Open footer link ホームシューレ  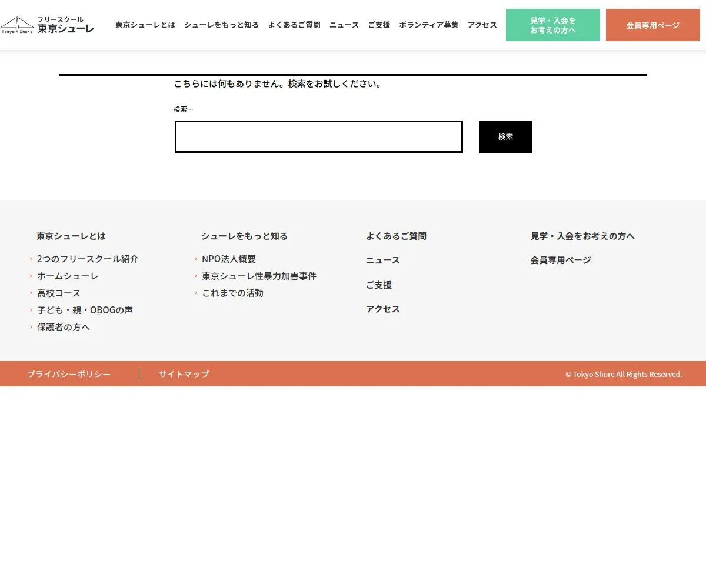pyautogui.click(x=68, y=276)
